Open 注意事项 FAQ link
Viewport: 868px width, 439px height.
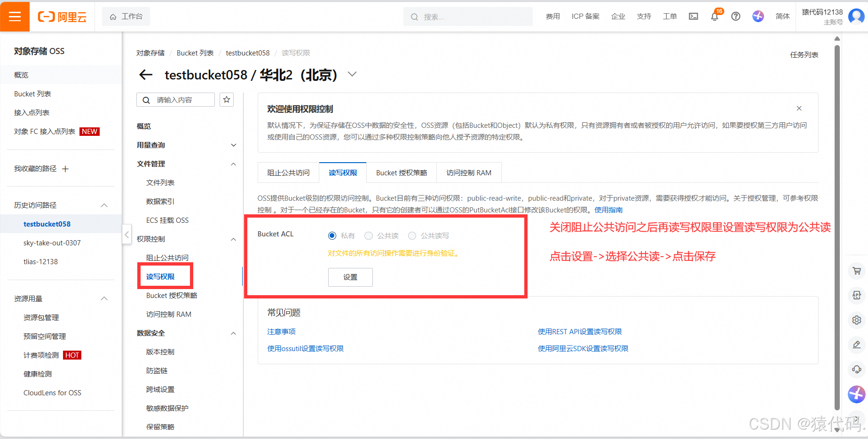coord(282,332)
